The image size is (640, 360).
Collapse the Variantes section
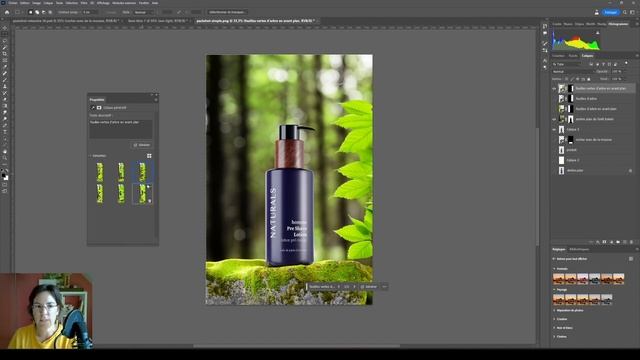pyautogui.click(x=90, y=156)
